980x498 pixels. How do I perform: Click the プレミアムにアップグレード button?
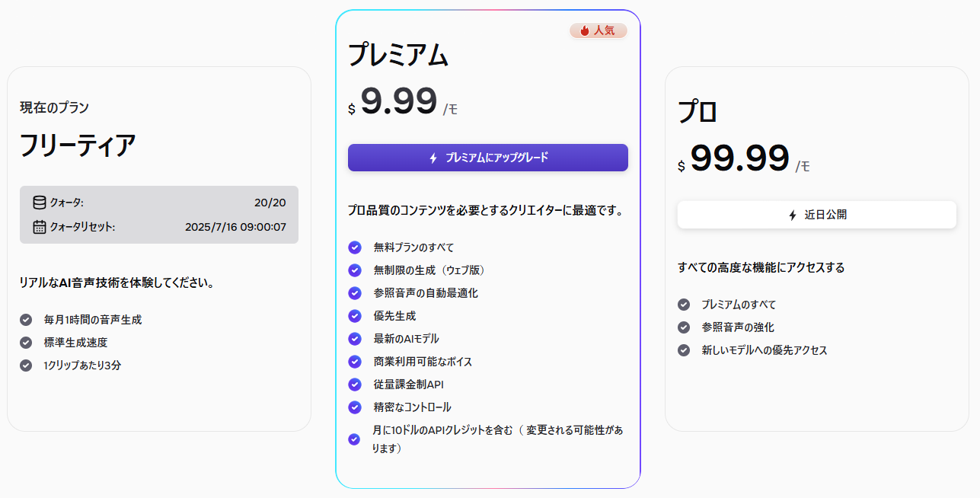tap(488, 158)
